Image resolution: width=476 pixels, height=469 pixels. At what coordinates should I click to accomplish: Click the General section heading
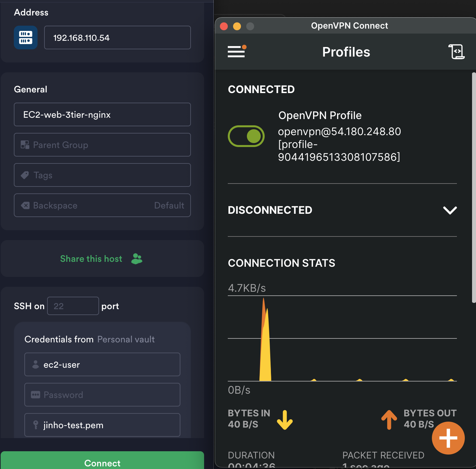coord(31,89)
